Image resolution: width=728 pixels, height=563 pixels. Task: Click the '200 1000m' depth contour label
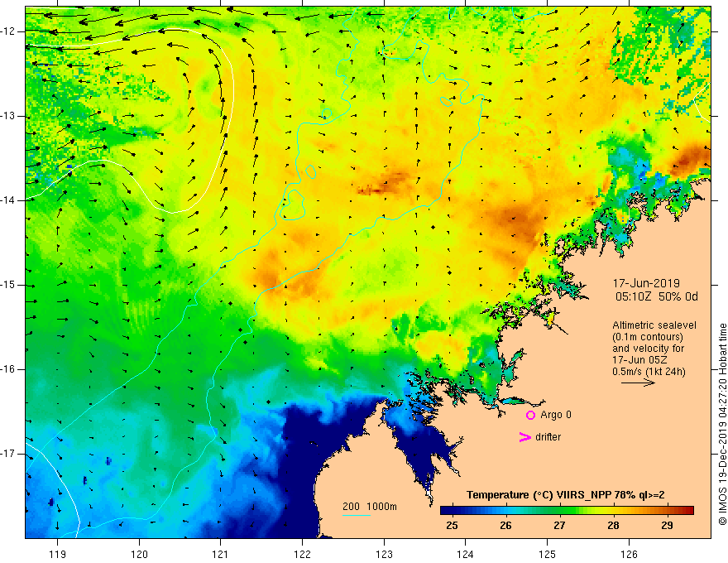[370, 507]
